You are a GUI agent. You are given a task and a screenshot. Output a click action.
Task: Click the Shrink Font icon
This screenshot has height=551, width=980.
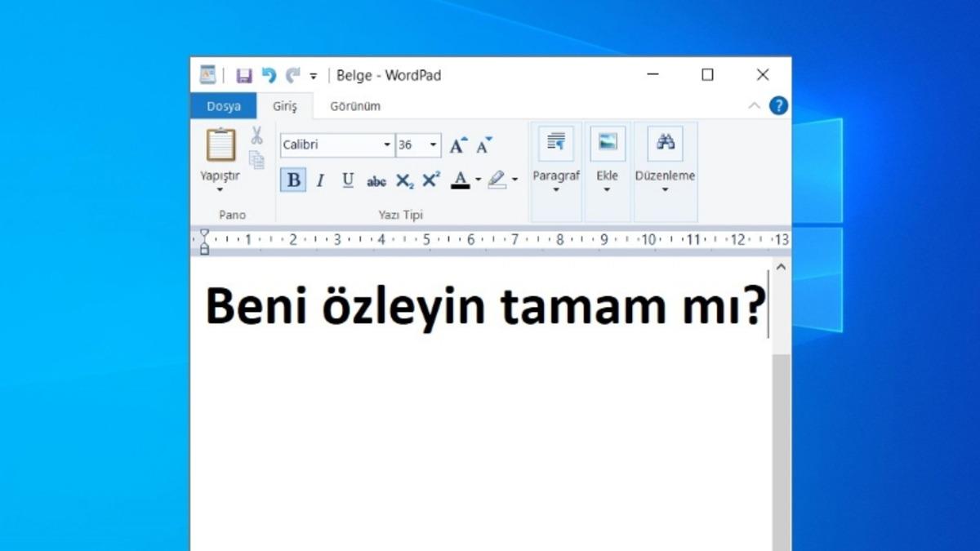tap(483, 145)
